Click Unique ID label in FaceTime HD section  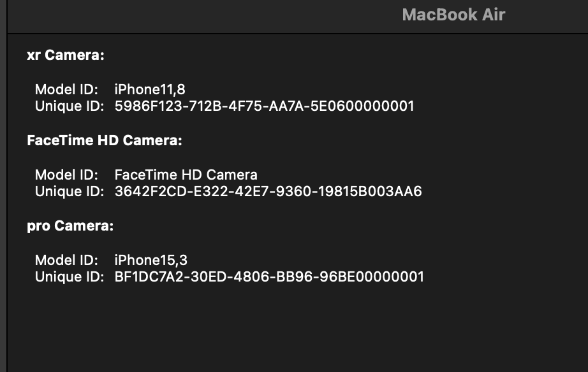point(69,191)
